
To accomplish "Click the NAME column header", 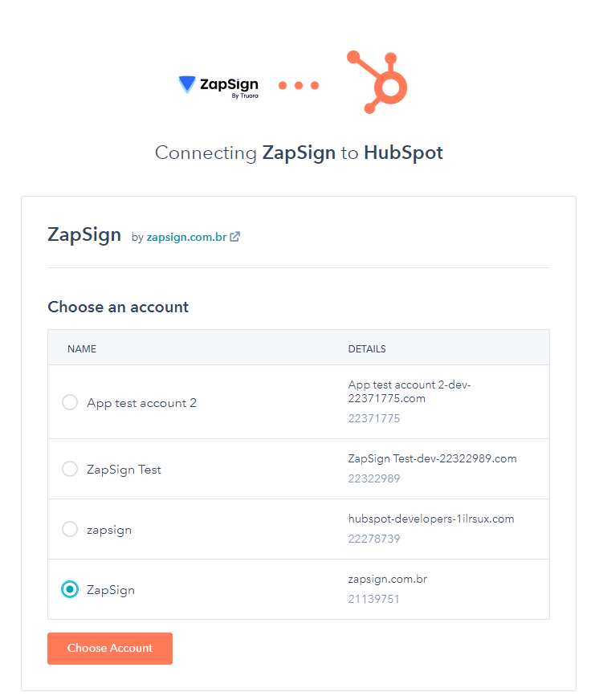I will tap(82, 348).
